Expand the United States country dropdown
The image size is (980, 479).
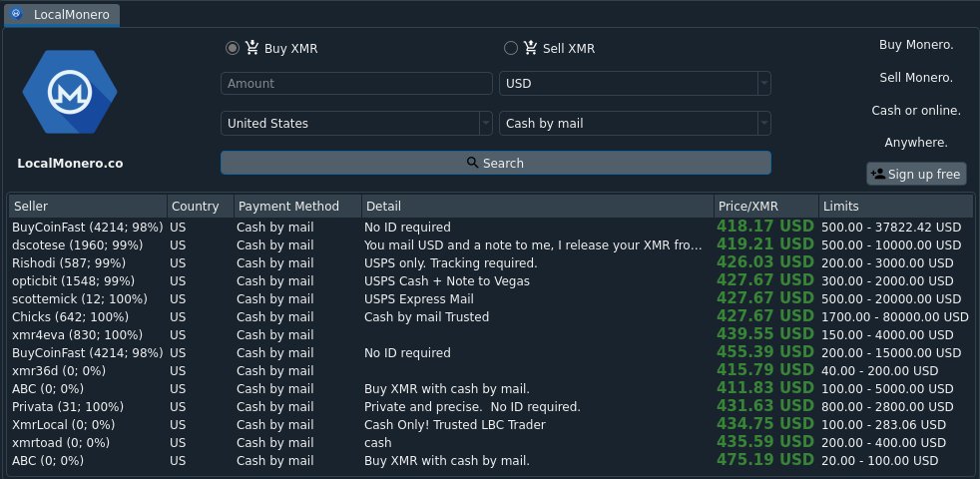coord(357,123)
